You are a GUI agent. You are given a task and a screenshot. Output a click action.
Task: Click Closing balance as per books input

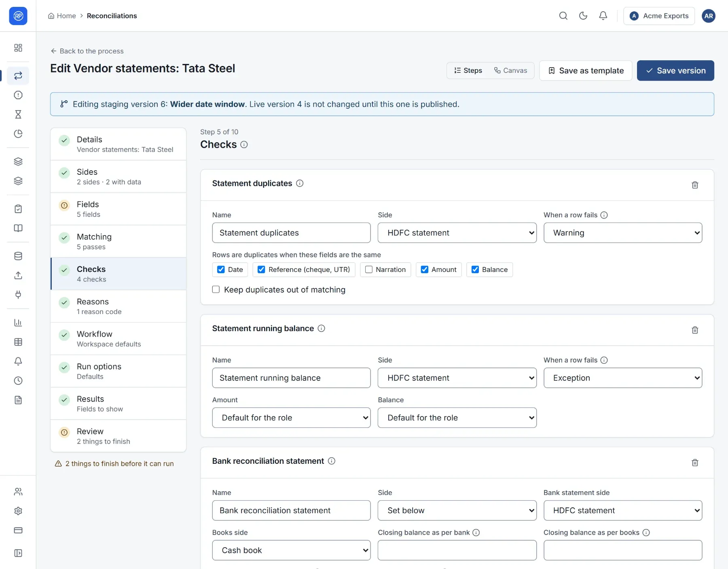click(623, 550)
